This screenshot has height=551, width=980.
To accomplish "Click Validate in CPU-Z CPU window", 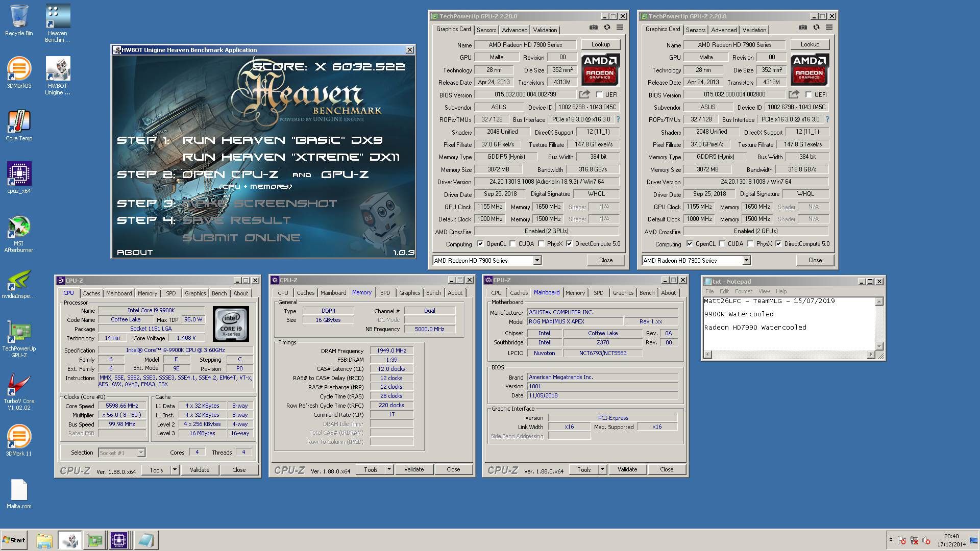I will click(200, 470).
